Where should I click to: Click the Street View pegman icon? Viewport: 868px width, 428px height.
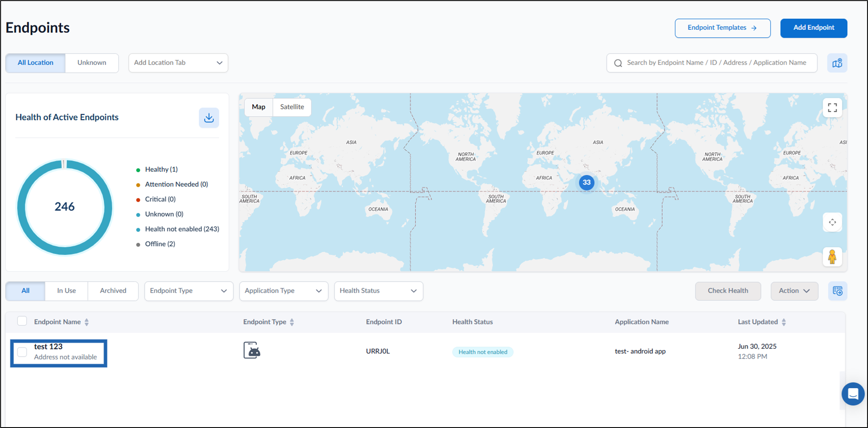coord(832,257)
